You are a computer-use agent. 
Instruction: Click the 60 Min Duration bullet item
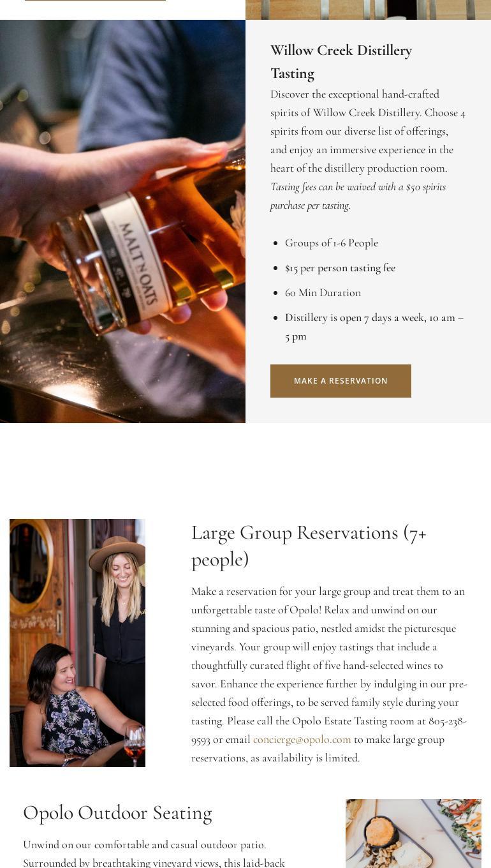pos(323,292)
